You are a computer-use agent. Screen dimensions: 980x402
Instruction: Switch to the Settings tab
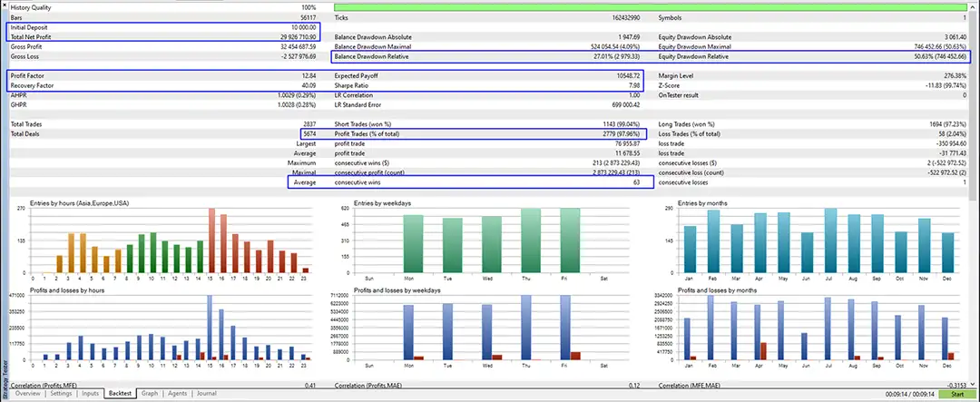point(62,394)
